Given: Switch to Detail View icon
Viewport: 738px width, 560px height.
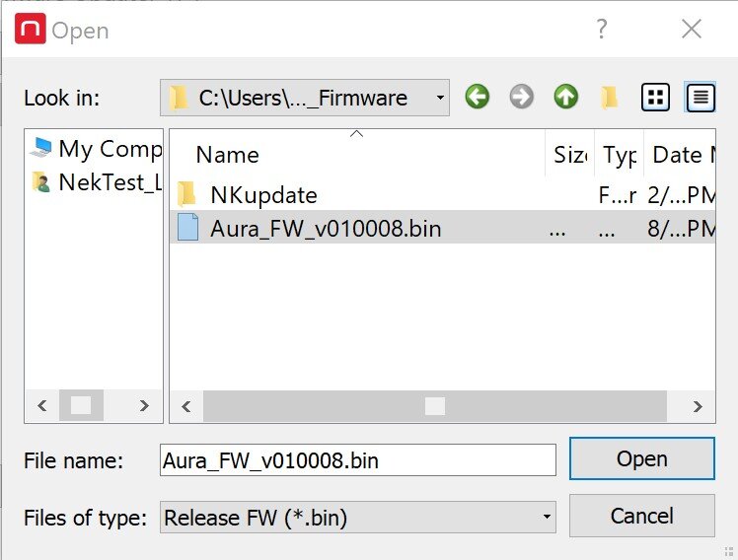Looking at the screenshot, I should [x=701, y=98].
